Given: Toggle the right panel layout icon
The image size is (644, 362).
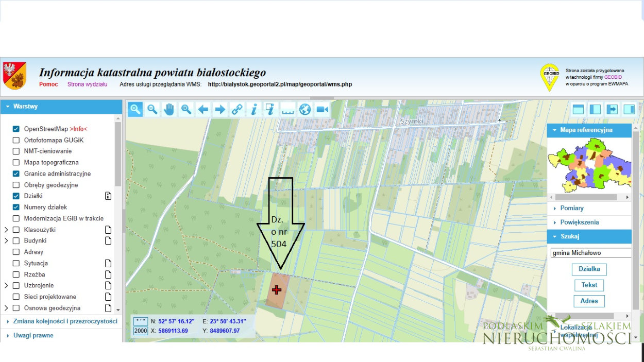Looking at the screenshot, I should pyautogui.click(x=629, y=109).
